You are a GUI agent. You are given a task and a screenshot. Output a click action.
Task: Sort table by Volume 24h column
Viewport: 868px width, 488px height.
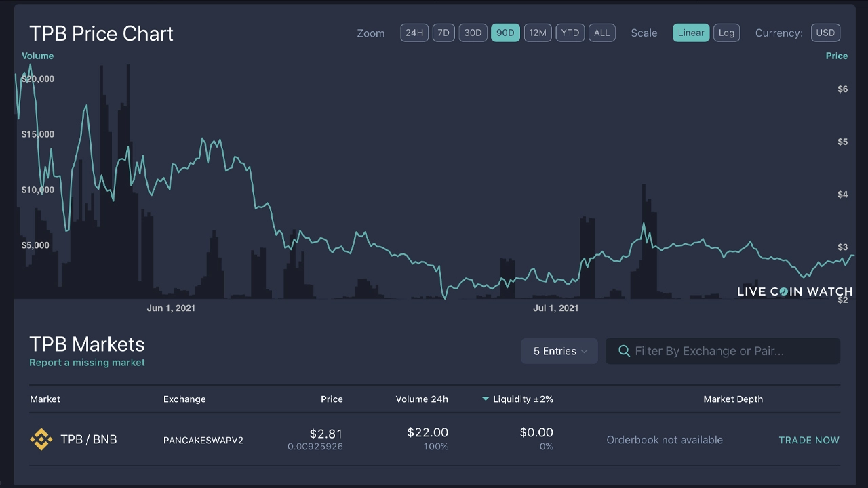[x=422, y=399]
